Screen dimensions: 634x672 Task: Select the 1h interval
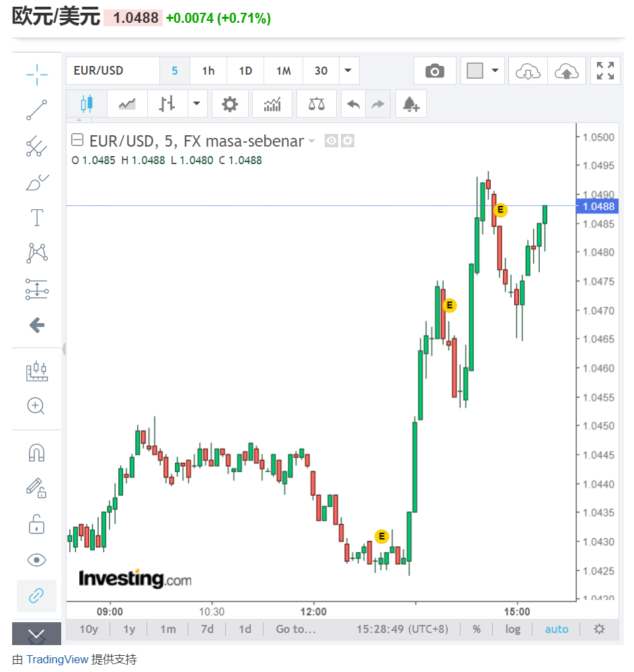208,71
